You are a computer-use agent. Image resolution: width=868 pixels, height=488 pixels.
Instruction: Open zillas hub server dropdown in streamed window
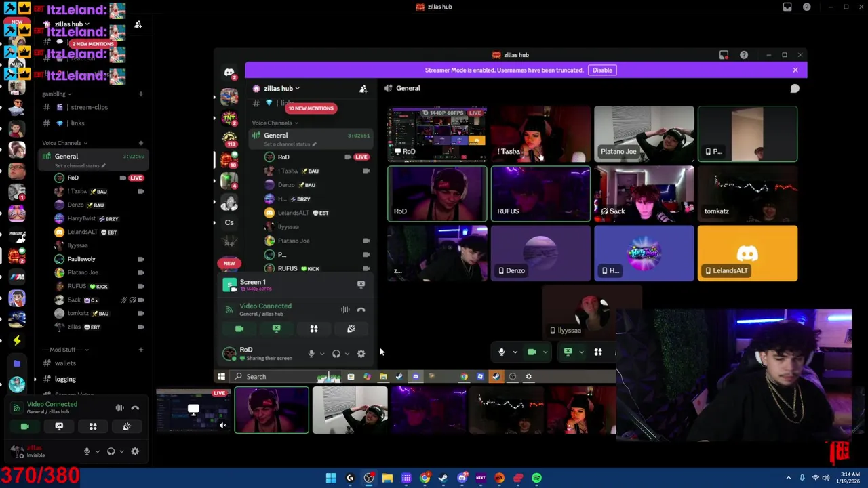(x=281, y=89)
